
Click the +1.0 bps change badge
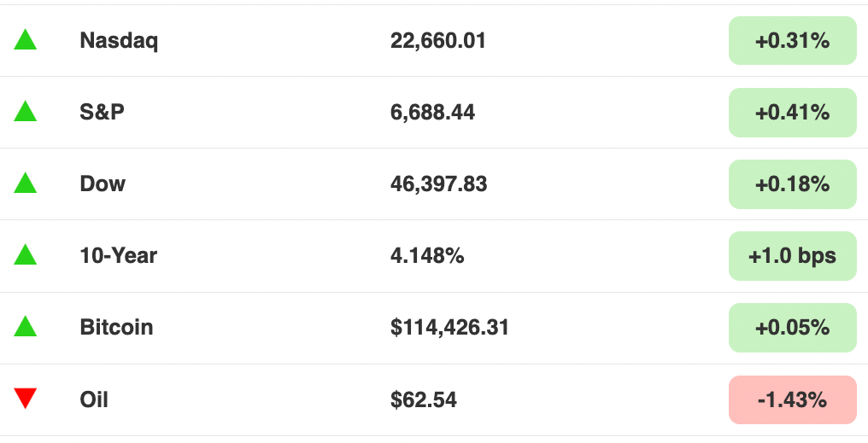point(792,256)
